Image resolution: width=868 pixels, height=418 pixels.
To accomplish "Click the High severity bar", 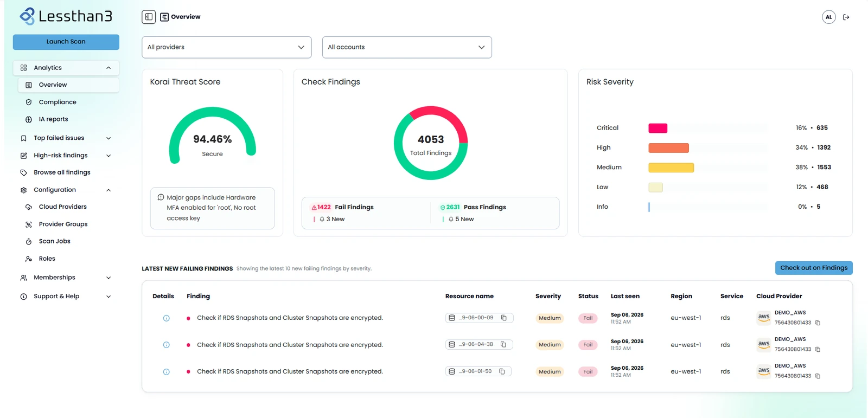I will pyautogui.click(x=669, y=148).
